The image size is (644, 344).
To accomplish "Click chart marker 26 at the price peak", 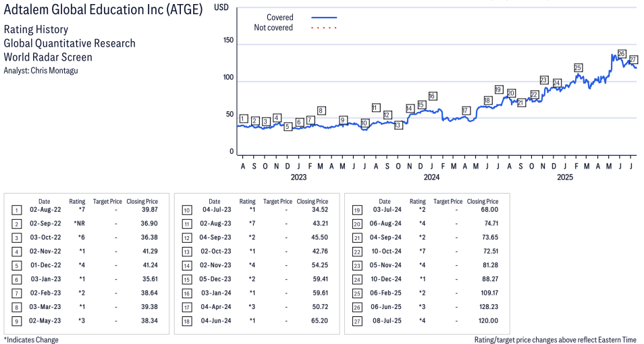I will click(622, 54).
